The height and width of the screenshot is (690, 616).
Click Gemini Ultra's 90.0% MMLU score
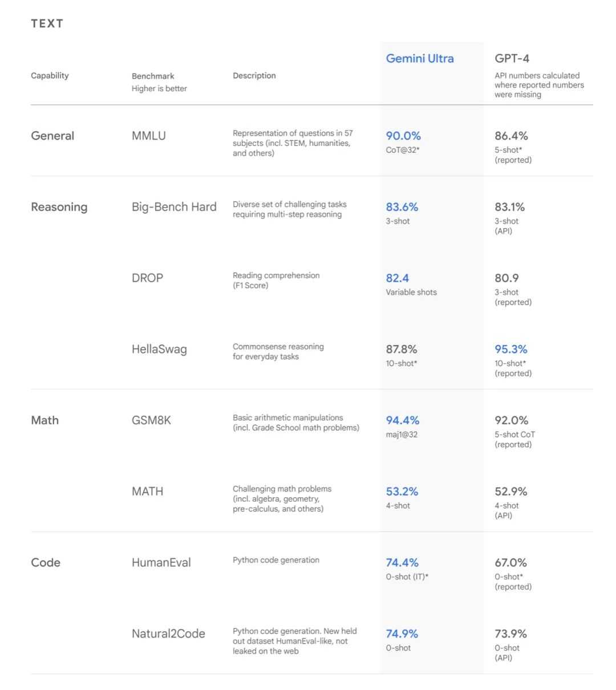click(403, 136)
